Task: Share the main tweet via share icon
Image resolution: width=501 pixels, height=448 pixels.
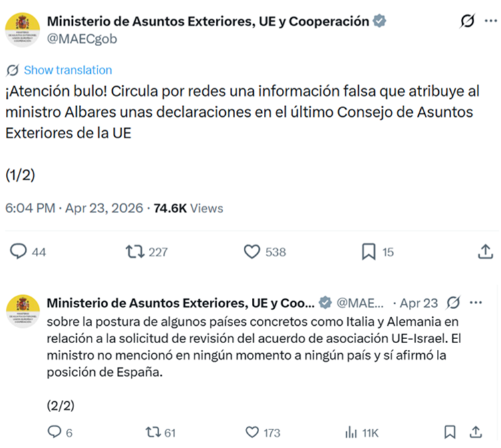Action: (x=486, y=252)
